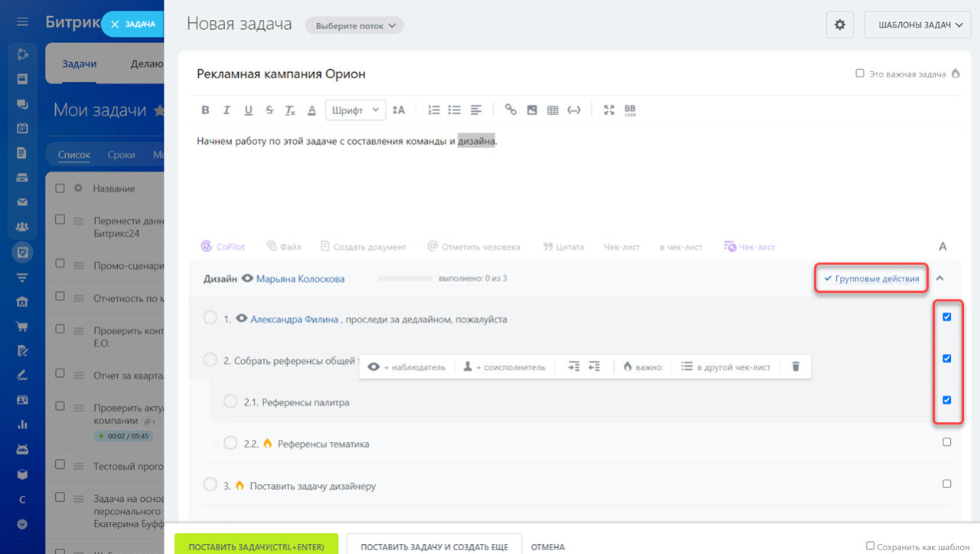980x554 pixels.
Task: Open the shopping cart icon in sidebar
Action: coord(22,326)
